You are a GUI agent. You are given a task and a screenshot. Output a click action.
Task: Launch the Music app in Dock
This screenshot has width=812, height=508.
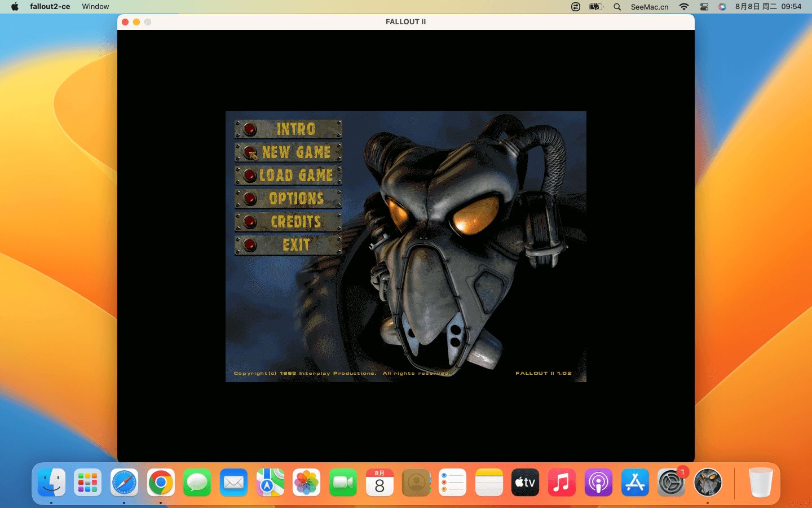[562, 483]
